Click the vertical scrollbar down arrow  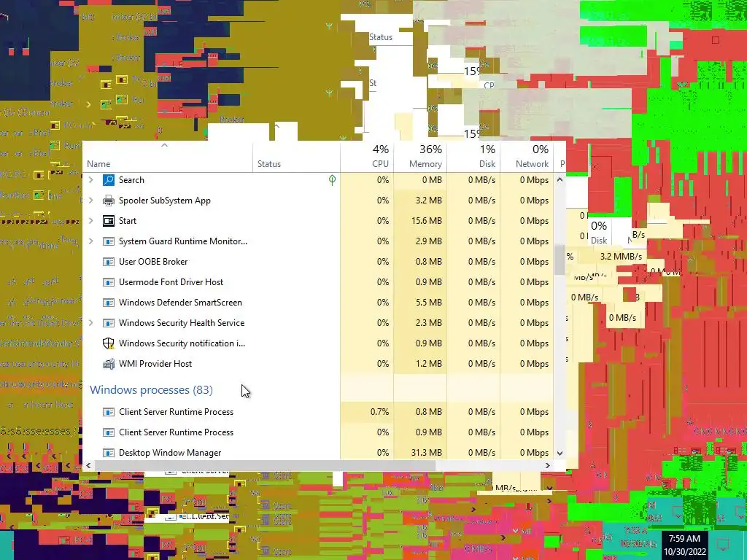560,454
